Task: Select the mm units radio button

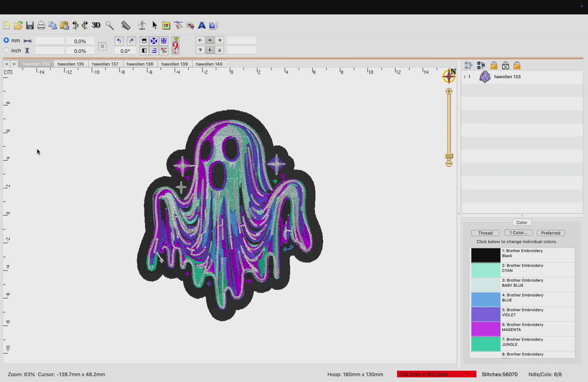Action: [x=6, y=40]
